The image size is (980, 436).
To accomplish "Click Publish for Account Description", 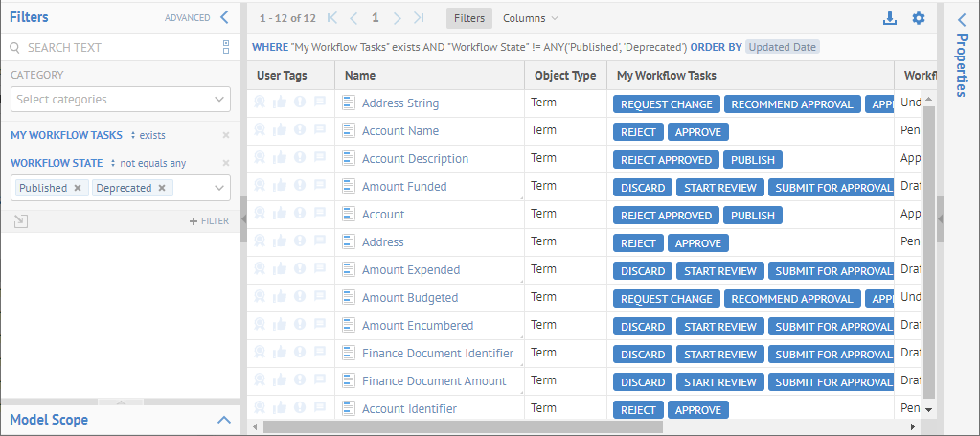I will point(752,160).
